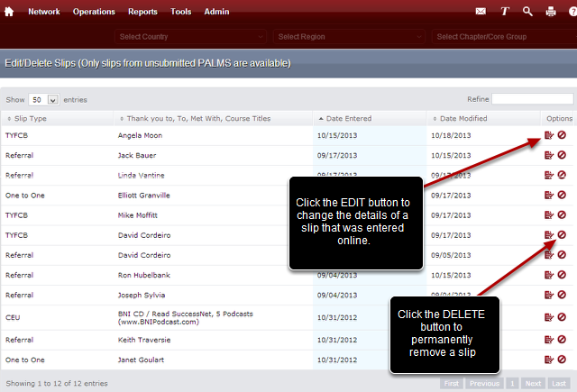Edit the Keith Traversie referral slip
The image size is (577, 392).
(548, 340)
